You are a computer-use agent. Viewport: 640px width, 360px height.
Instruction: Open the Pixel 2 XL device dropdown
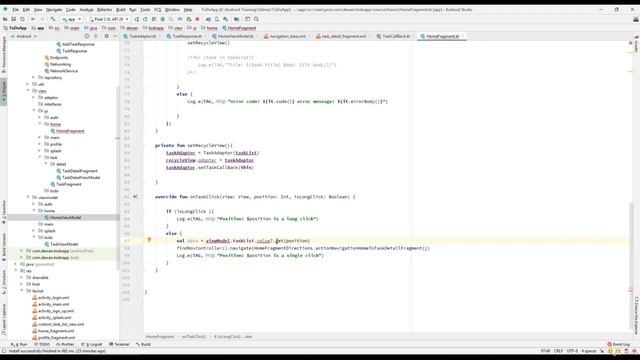coord(109,19)
